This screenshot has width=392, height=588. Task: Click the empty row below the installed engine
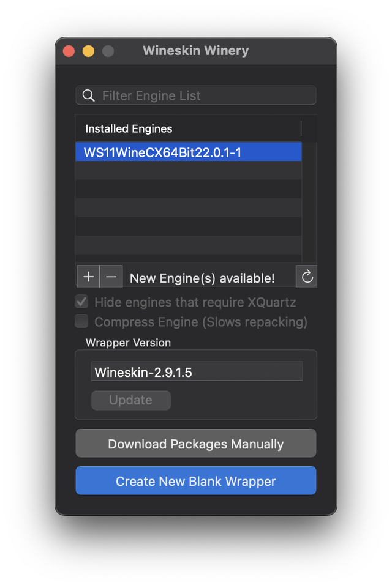[x=188, y=171]
